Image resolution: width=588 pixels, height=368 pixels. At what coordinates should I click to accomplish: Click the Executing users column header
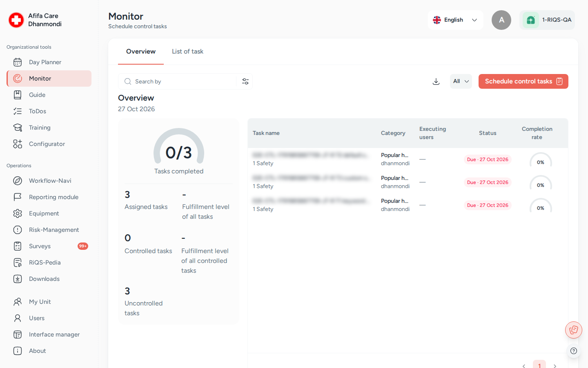[x=432, y=133]
